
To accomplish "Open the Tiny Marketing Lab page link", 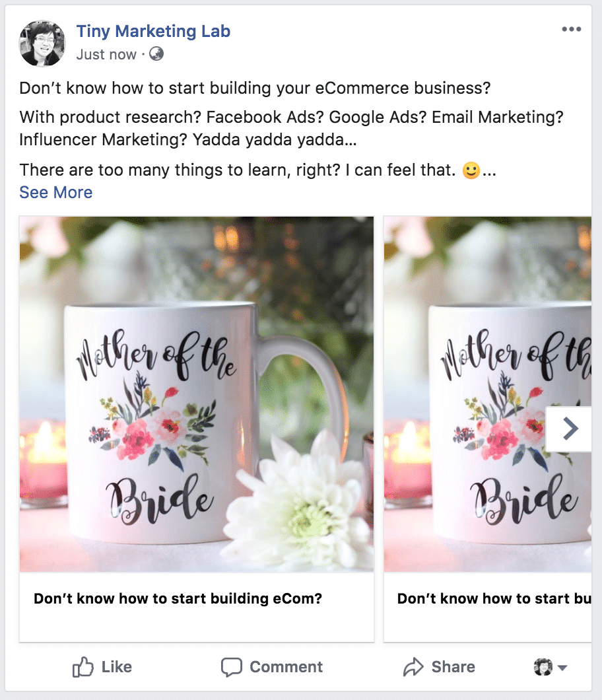I will click(154, 31).
